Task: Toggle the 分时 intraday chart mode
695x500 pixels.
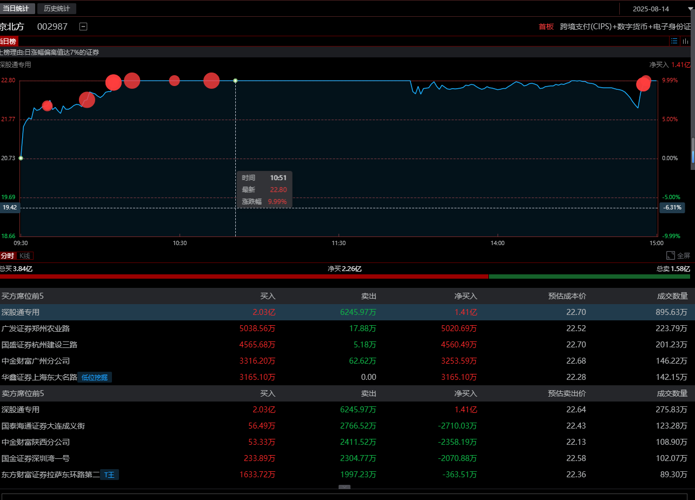Action: point(8,256)
